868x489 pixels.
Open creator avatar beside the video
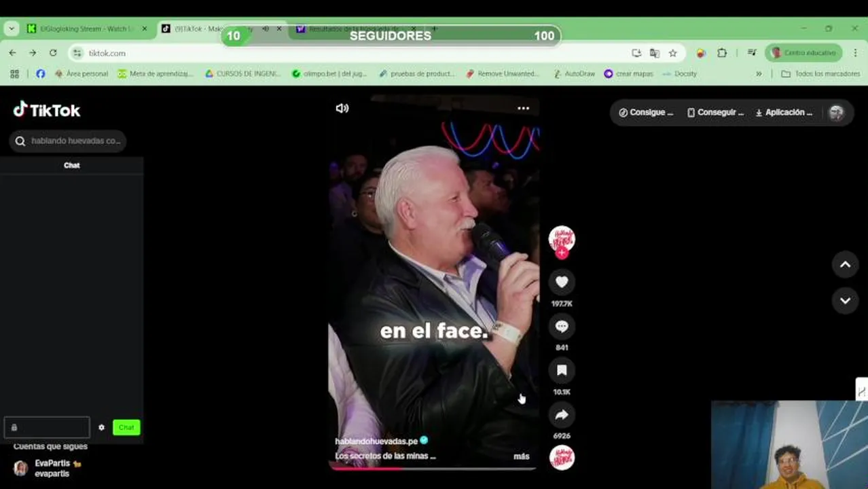click(562, 239)
